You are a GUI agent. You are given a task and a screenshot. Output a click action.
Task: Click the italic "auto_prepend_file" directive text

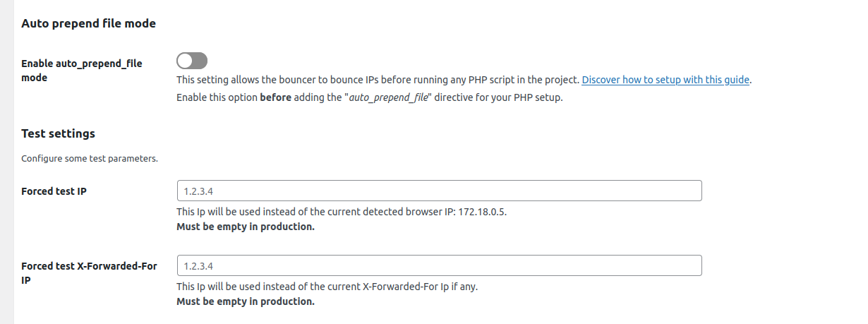pyautogui.click(x=389, y=98)
